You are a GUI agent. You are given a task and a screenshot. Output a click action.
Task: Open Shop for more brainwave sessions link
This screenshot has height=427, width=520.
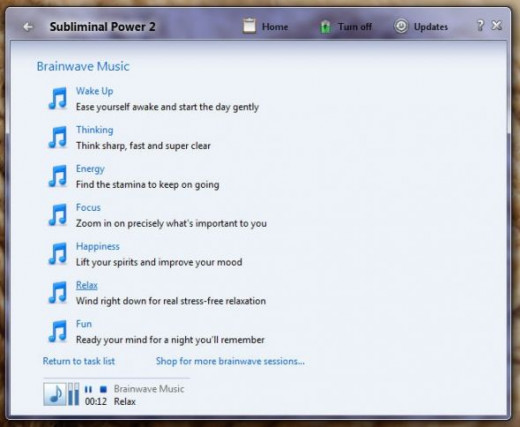tap(230, 361)
